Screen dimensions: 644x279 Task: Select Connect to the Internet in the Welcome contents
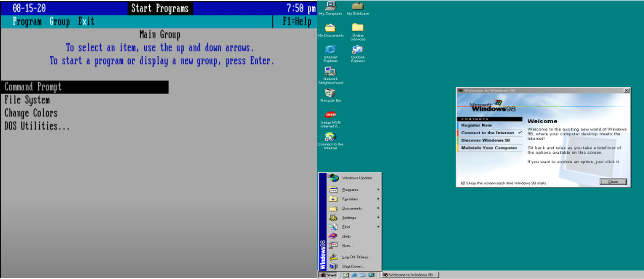pyautogui.click(x=489, y=133)
